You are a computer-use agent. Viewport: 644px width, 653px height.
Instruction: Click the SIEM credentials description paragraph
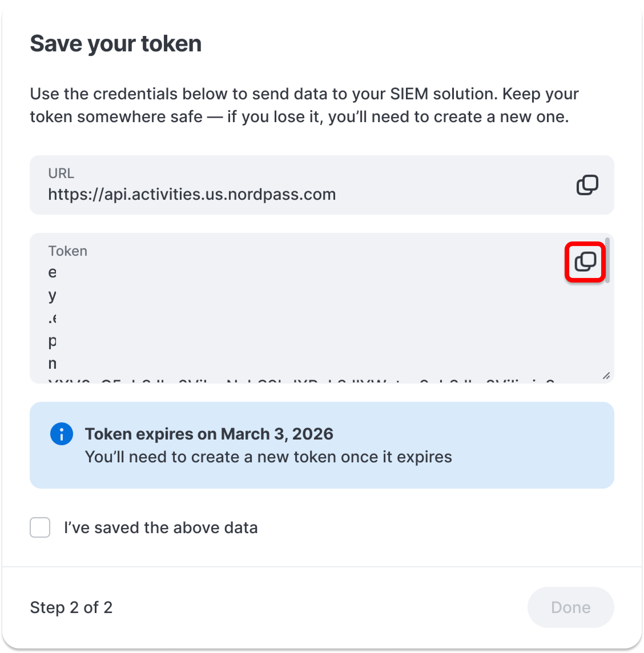tap(304, 105)
